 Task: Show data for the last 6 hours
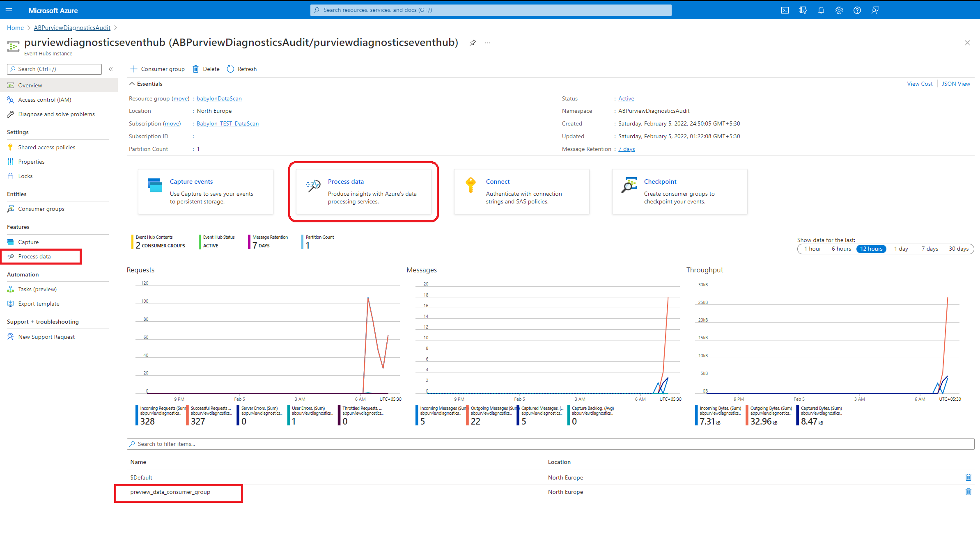[841, 249]
